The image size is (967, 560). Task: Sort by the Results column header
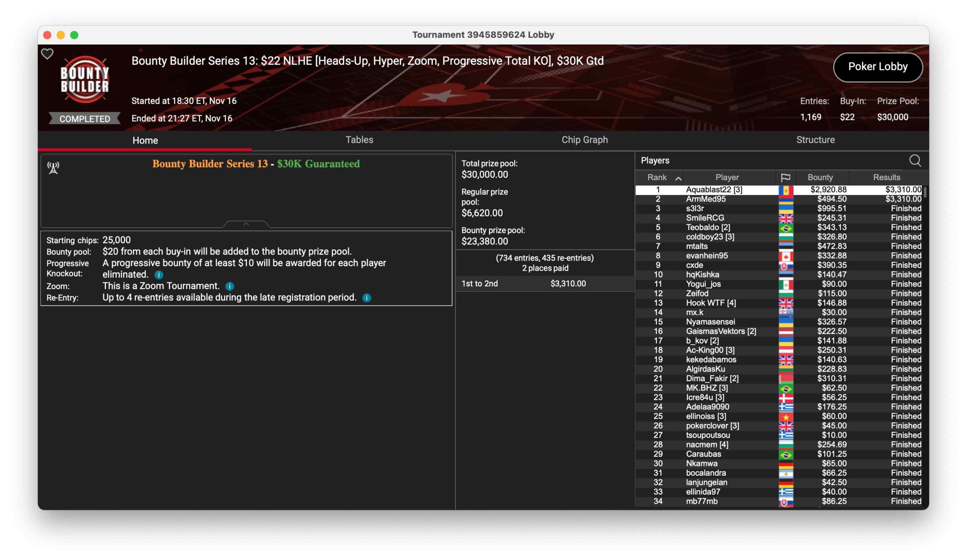(886, 177)
